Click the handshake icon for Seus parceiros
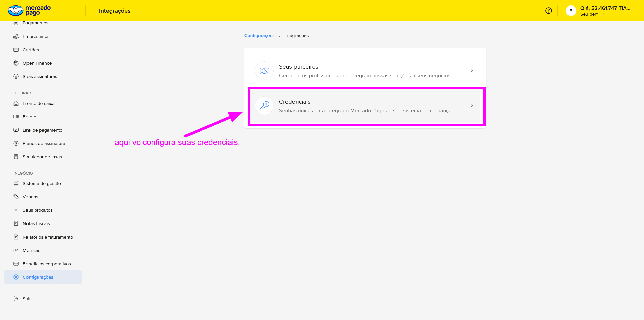 (264, 71)
